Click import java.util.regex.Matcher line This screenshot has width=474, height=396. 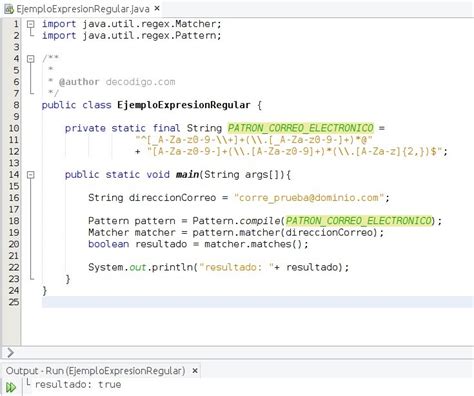coord(132,24)
